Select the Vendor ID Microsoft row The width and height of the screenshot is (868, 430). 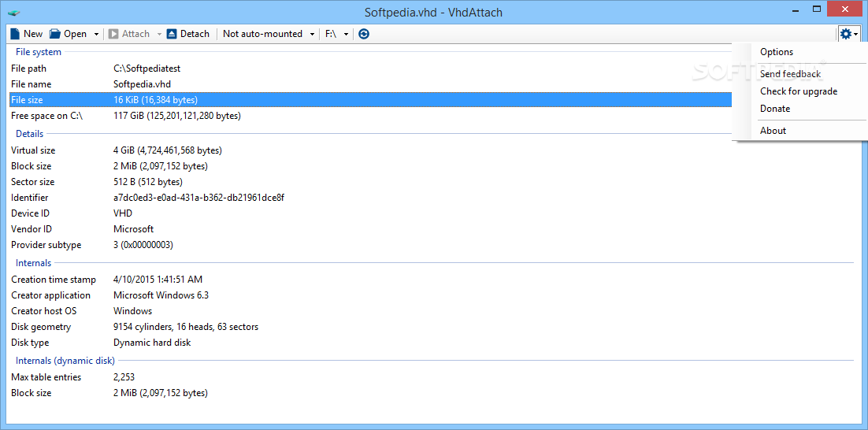(x=432, y=229)
